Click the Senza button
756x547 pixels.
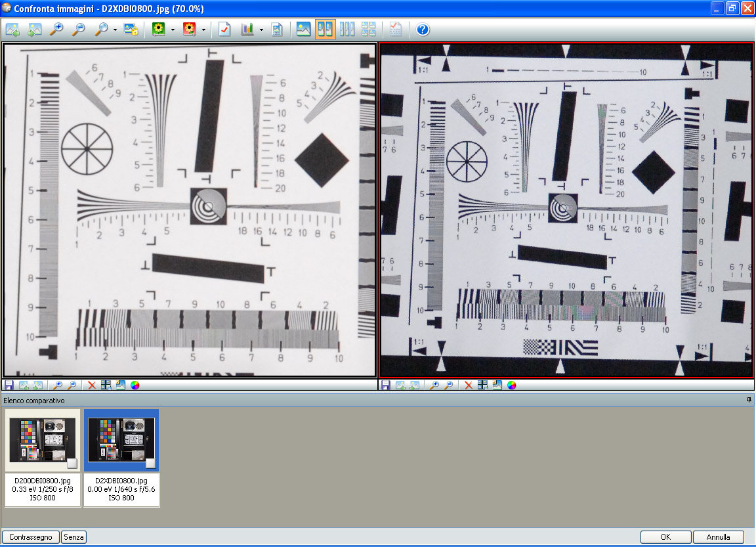[x=73, y=537]
